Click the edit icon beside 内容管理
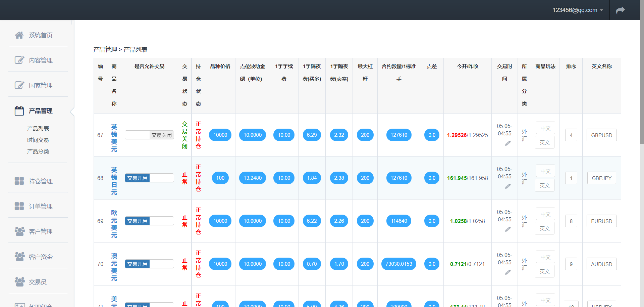 pyautogui.click(x=19, y=60)
